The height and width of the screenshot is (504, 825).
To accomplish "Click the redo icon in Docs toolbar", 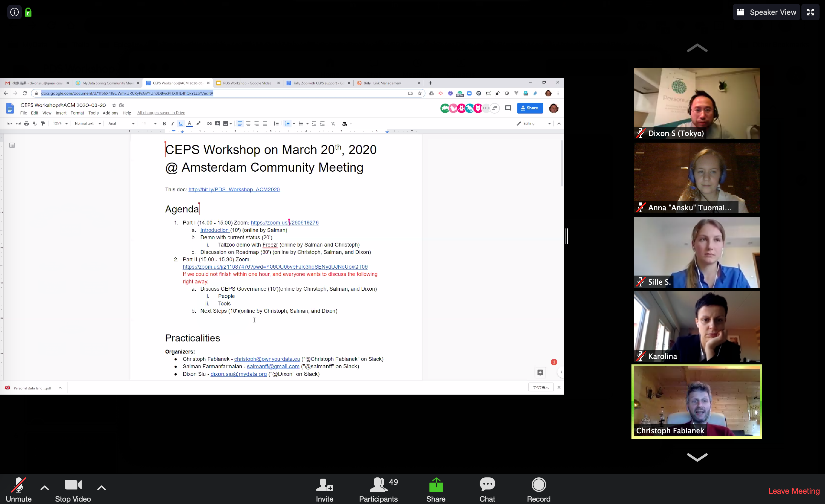I will 18,123.
